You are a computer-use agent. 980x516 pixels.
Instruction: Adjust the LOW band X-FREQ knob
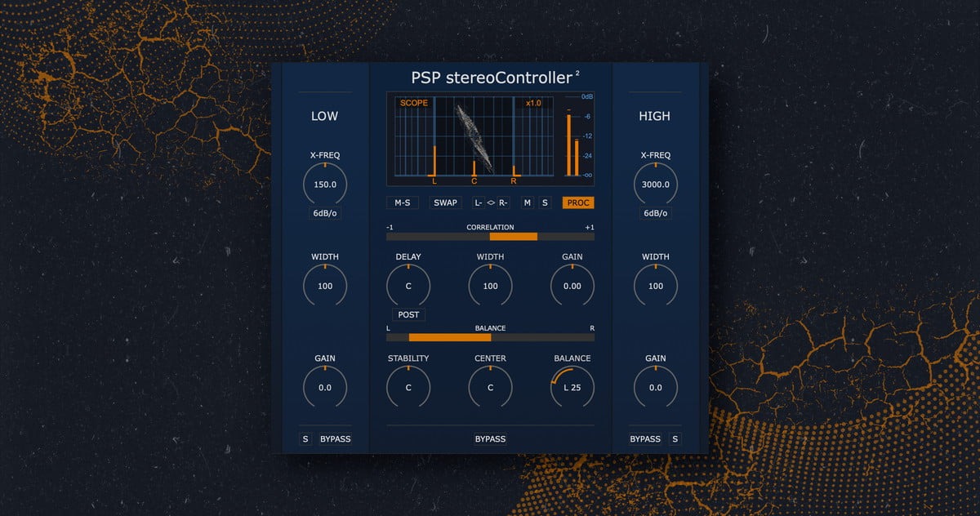(x=325, y=185)
